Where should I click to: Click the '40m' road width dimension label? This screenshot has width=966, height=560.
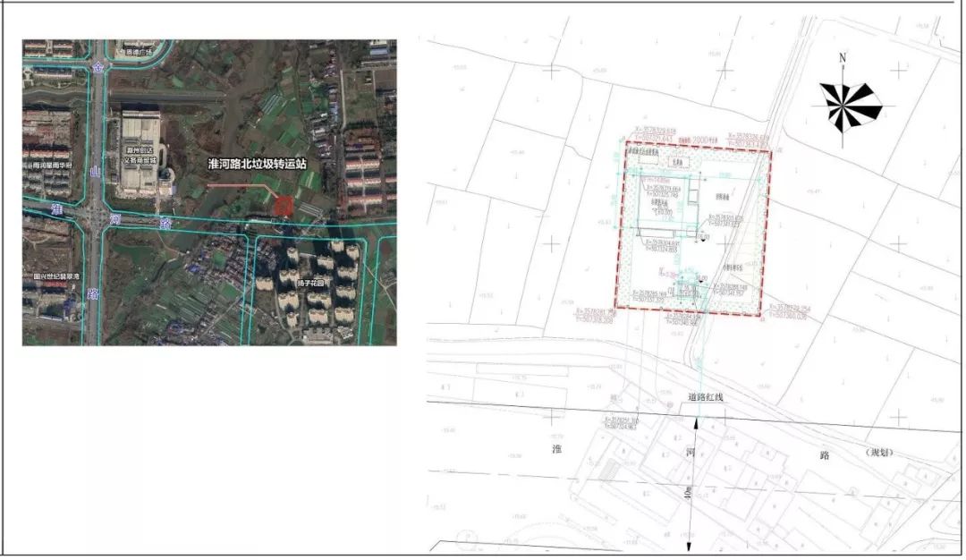click(688, 493)
